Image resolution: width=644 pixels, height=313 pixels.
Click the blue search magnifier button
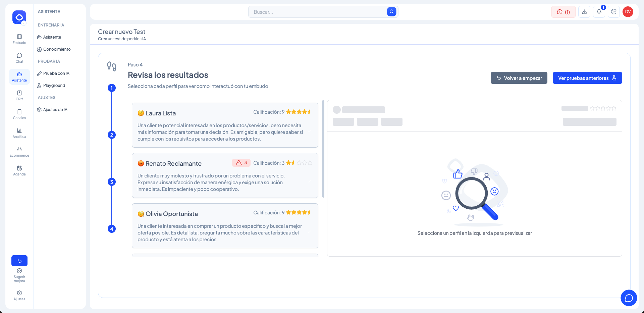tap(391, 12)
